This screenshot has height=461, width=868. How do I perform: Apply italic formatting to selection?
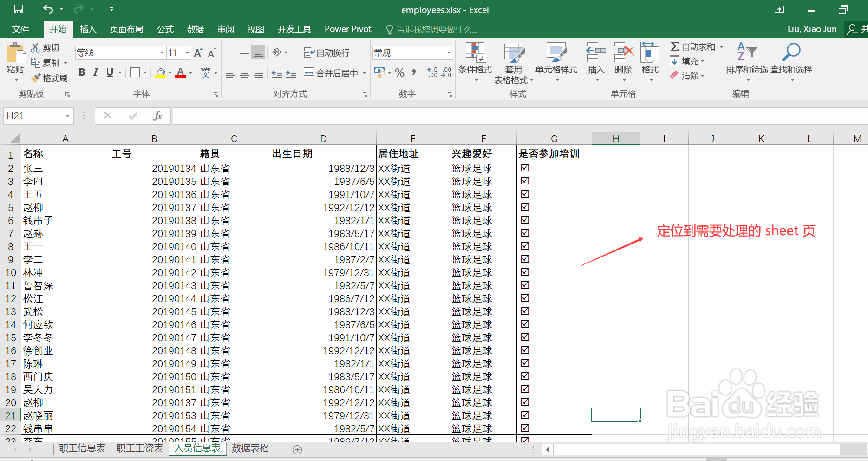point(95,72)
